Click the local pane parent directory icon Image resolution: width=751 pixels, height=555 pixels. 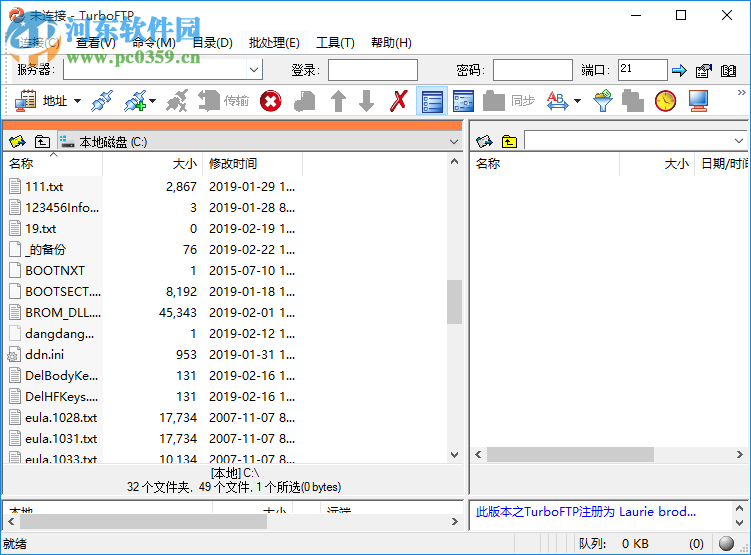point(42,142)
